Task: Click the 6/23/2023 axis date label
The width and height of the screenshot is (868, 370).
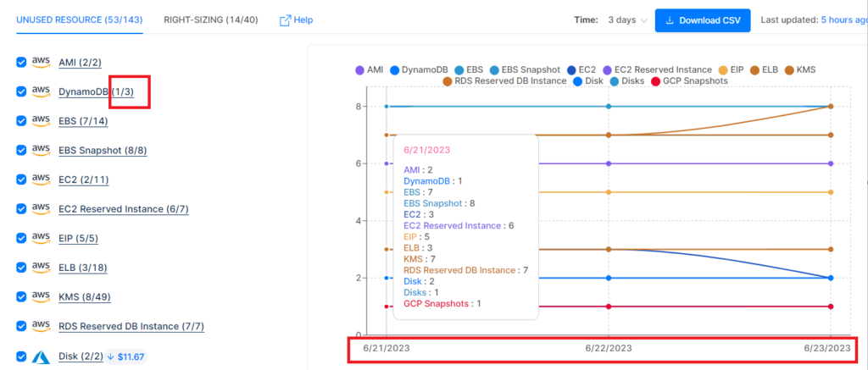Action: click(x=827, y=349)
